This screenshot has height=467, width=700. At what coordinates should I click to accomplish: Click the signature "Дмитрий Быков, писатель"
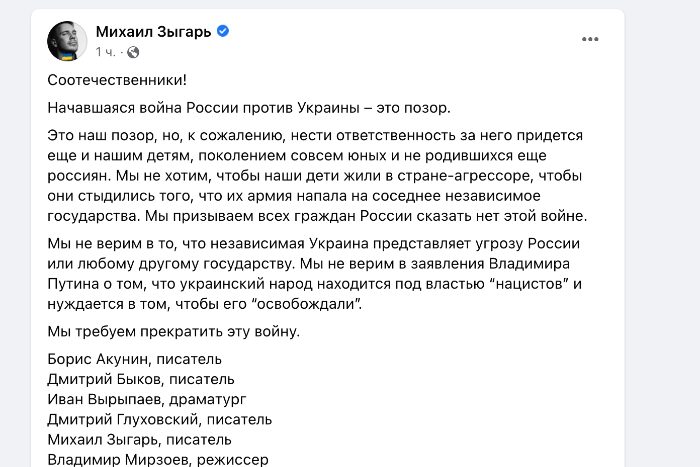pyautogui.click(x=141, y=379)
